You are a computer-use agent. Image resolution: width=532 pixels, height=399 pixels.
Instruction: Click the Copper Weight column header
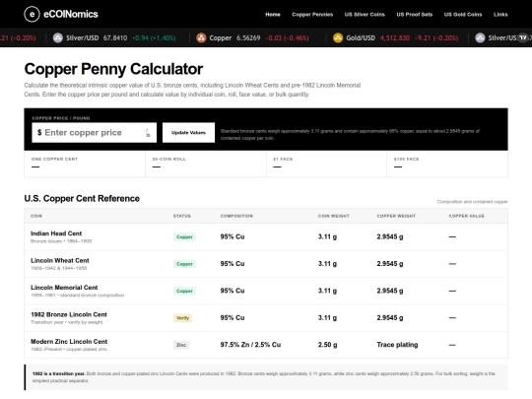[396, 216]
